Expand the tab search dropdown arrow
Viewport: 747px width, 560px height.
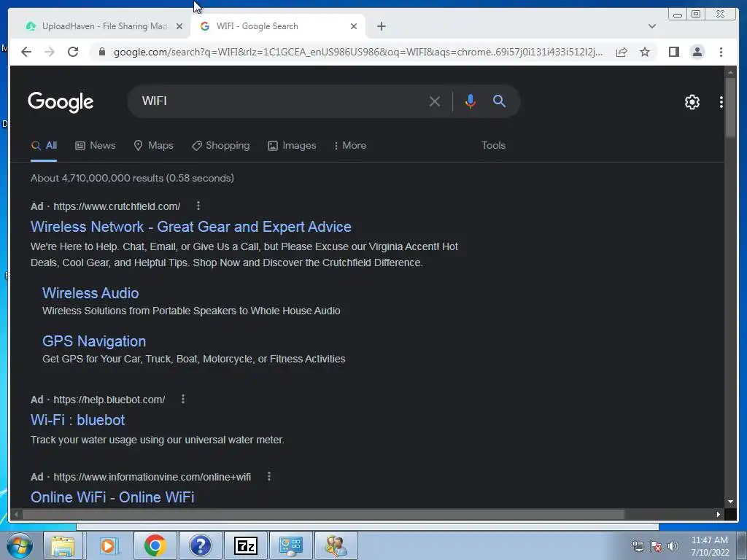point(652,26)
